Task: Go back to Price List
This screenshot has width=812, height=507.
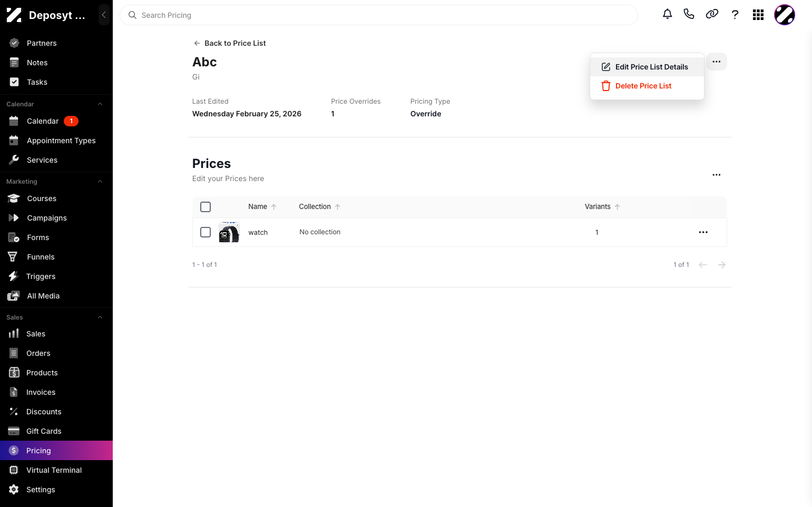Action: (x=230, y=43)
